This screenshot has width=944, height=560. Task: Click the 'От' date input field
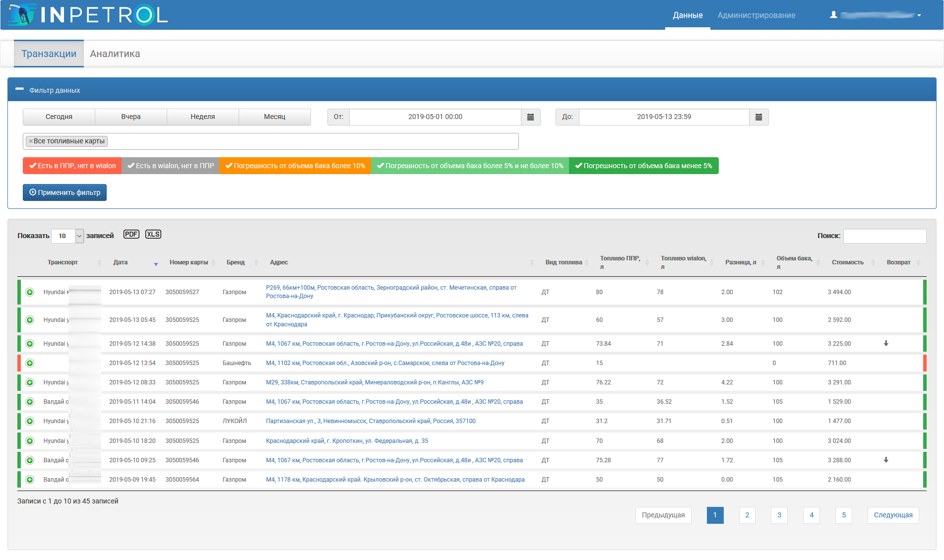[x=435, y=117]
